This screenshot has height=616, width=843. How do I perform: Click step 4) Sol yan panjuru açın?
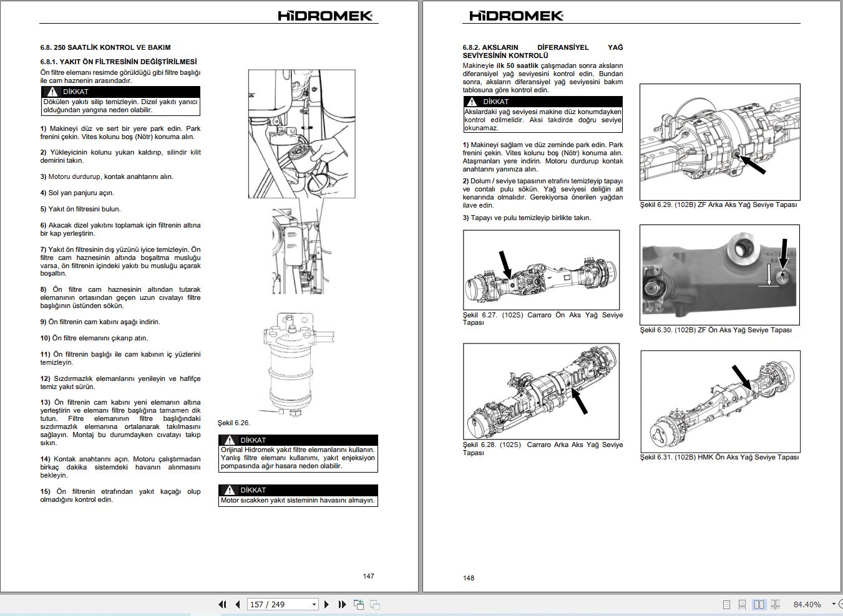77,193
